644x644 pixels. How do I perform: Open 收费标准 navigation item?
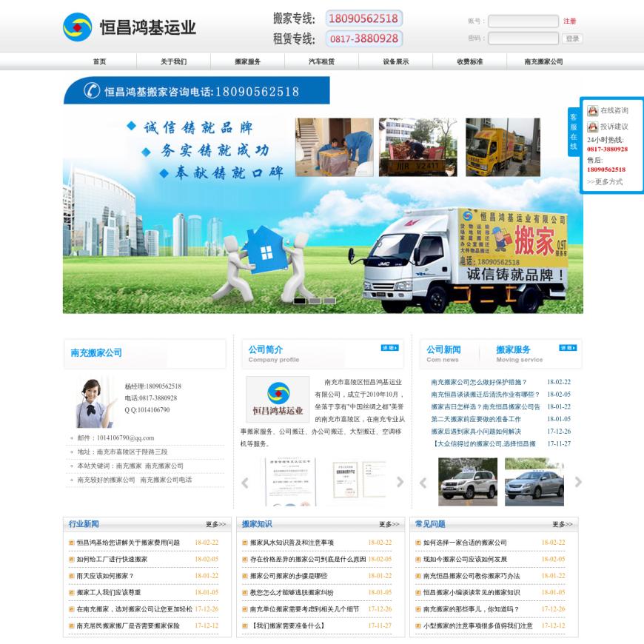click(x=470, y=61)
